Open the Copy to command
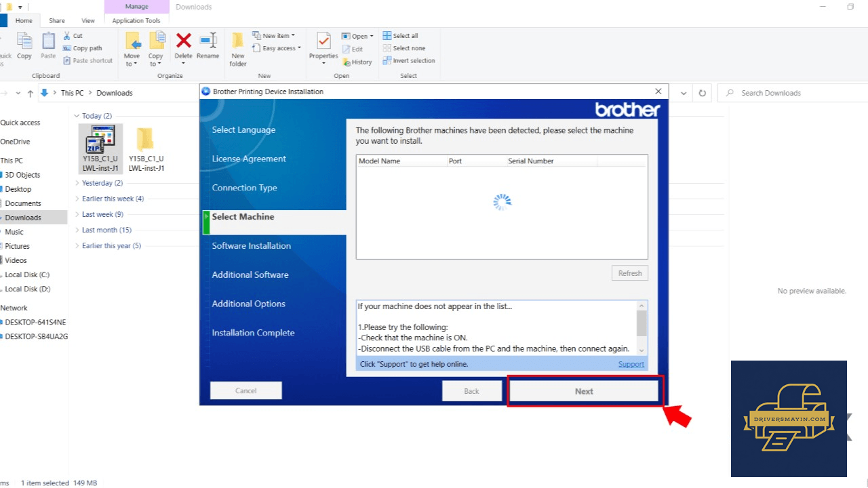The image size is (868, 488). click(x=156, y=49)
